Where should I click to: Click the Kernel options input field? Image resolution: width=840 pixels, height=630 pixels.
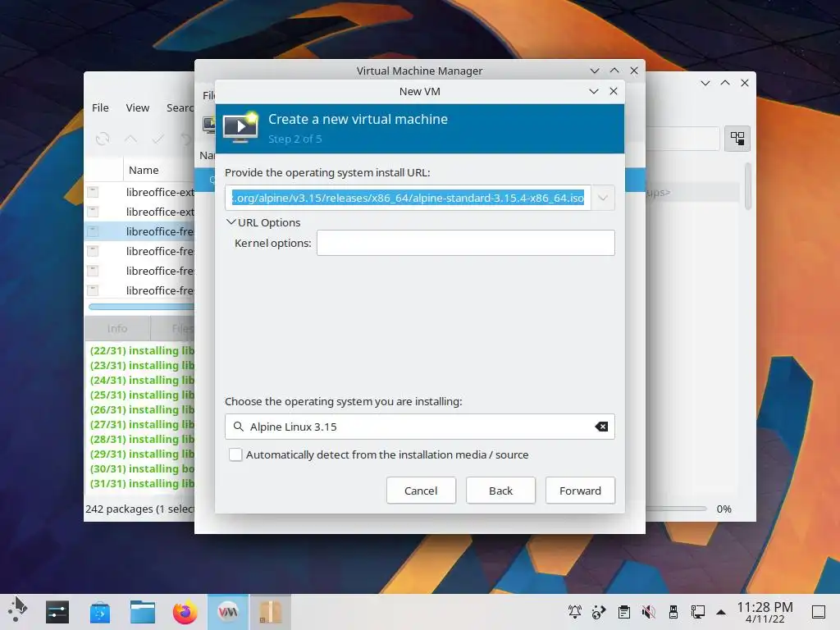(466, 243)
